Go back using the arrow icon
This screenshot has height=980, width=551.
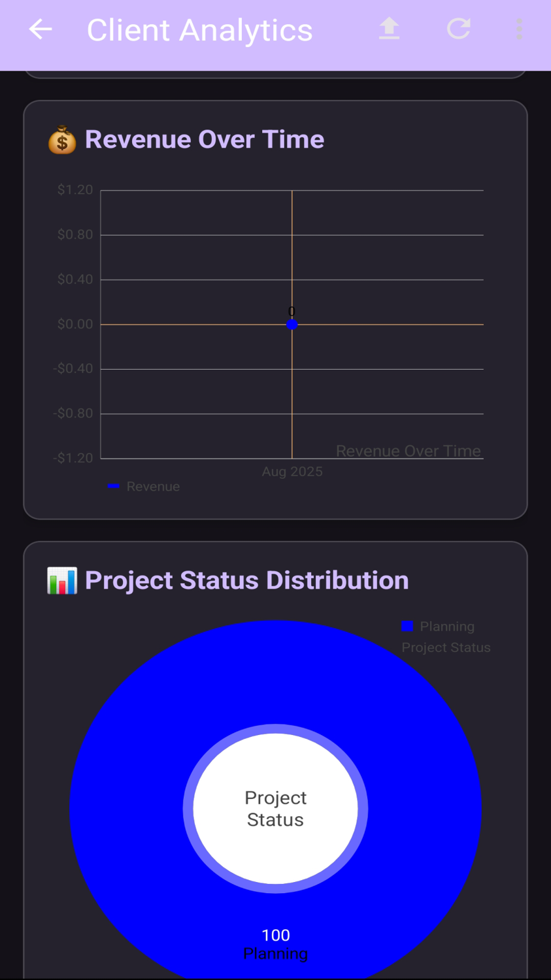[x=40, y=29]
